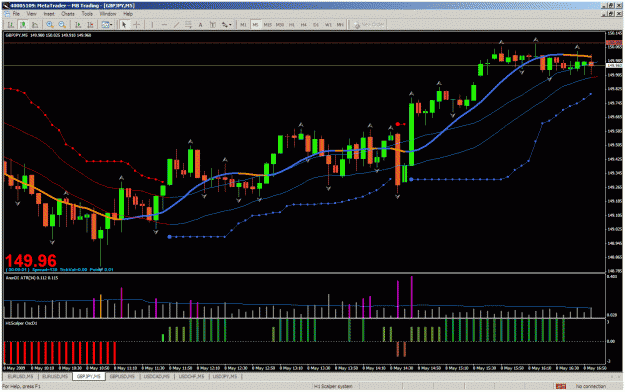625x392 pixels.
Task: Pick the vertical line drawing tool
Action: [152, 25]
